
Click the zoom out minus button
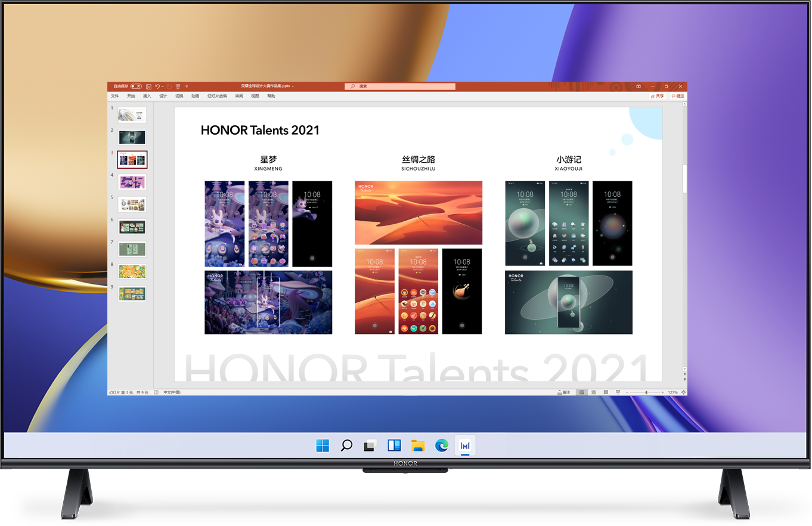627,392
